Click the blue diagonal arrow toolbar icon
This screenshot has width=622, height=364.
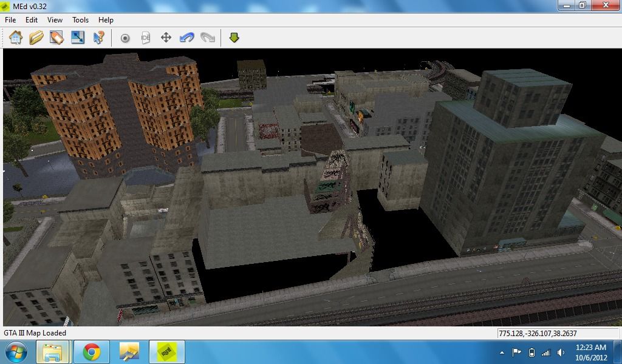[78, 38]
